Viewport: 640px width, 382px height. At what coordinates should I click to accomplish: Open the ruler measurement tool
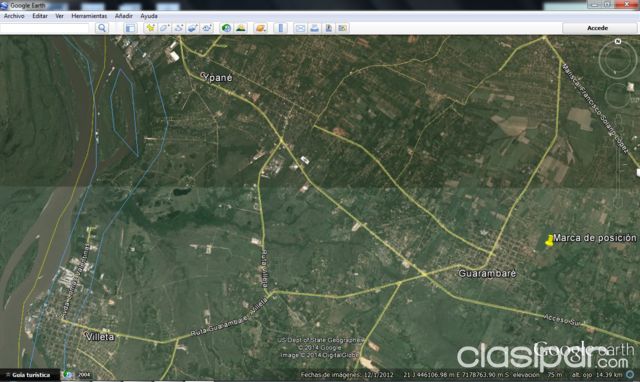281,28
